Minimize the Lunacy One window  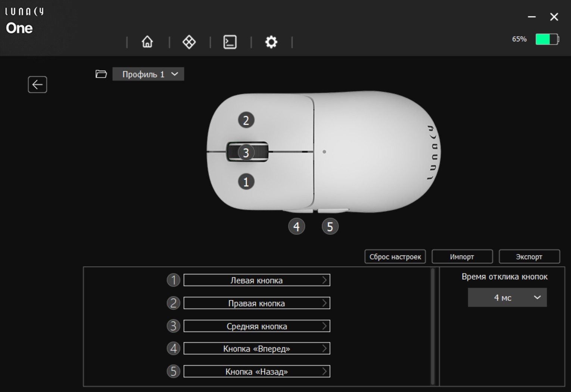point(532,17)
